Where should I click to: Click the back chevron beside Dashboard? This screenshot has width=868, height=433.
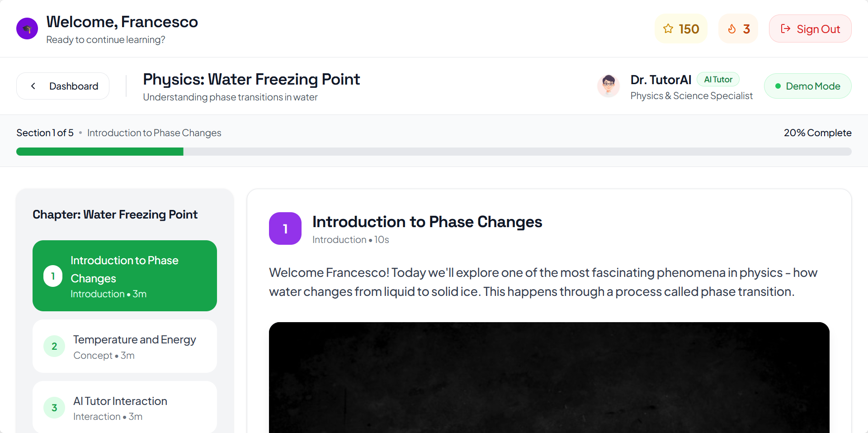[33, 86]
